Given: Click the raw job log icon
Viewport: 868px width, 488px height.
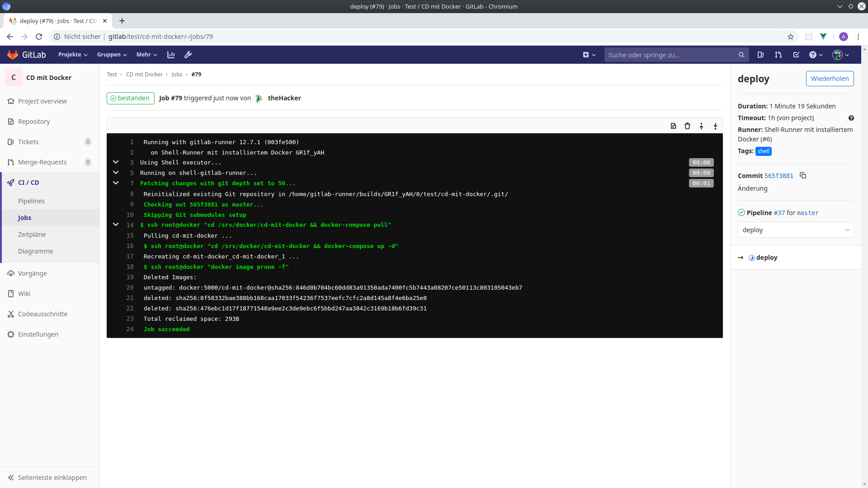Looking at the screenshot, I should (673, 126).
